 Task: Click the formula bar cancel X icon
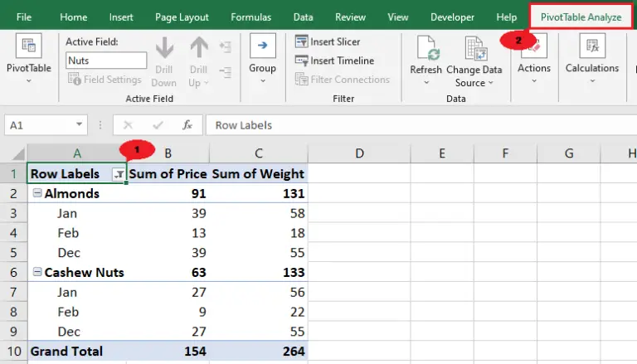pyautogui.click(x=128, y=125)
